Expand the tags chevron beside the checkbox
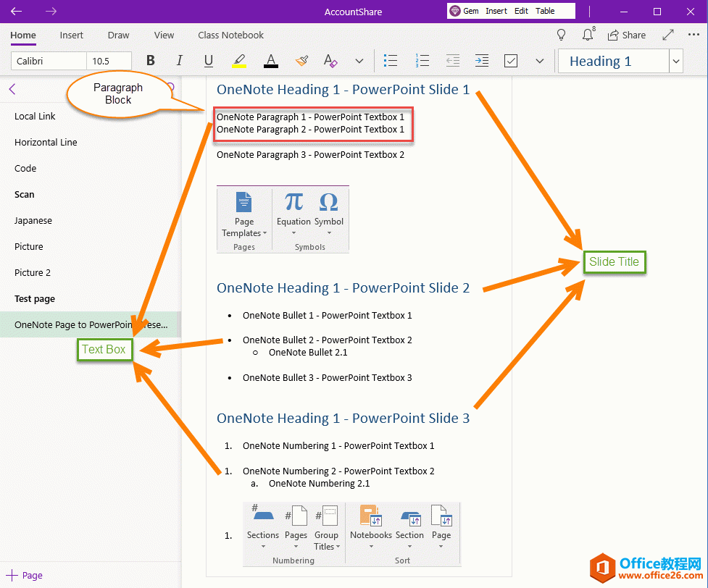This screenshot has width=708, height=588. click(x=539, y=61)
